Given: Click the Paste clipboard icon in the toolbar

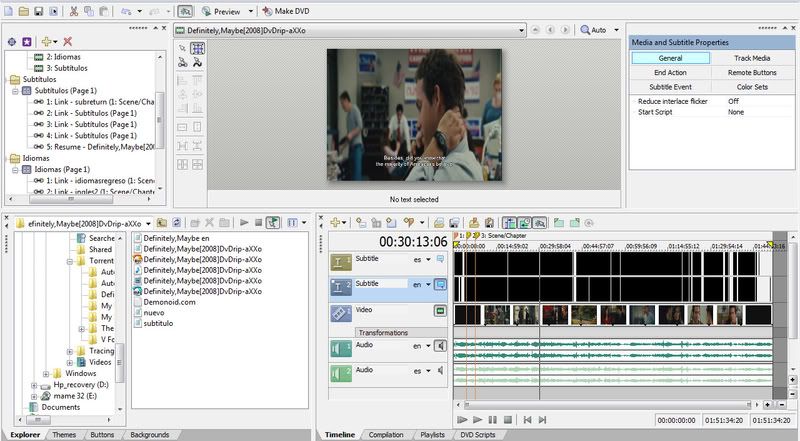Looking at the screenshot, I should tap(104, 11).
